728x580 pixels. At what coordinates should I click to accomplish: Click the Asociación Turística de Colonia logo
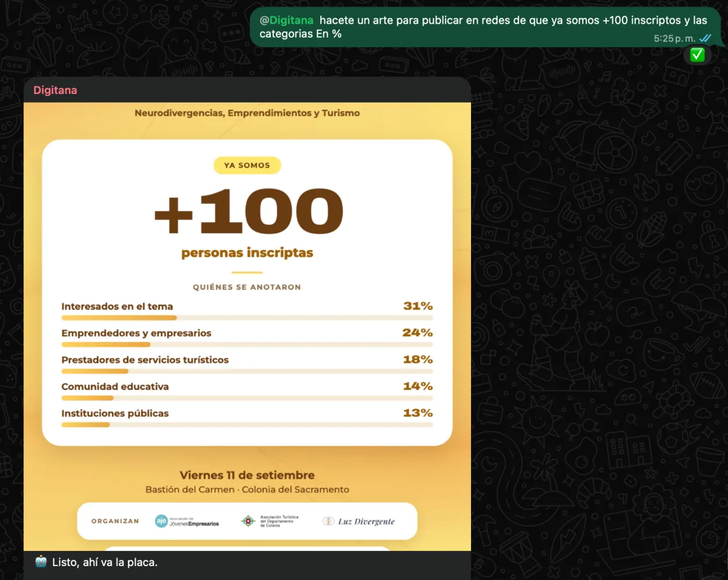[270, 521]
